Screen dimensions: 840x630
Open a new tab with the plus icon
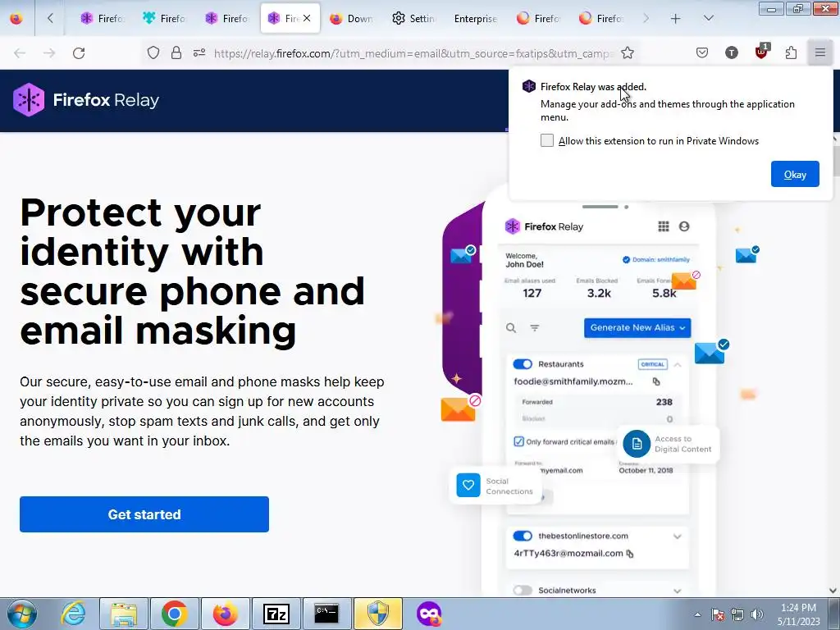676,19
